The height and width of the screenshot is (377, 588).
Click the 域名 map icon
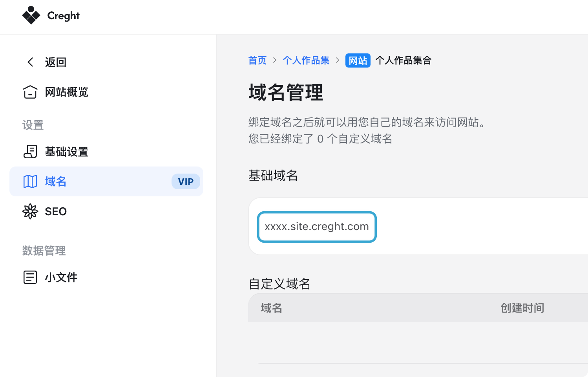click(x=30, y=181)
